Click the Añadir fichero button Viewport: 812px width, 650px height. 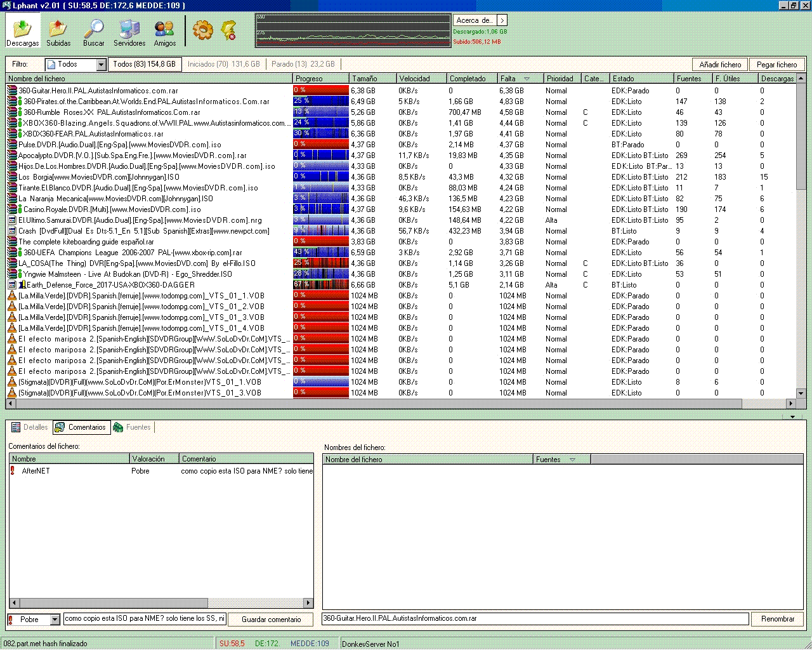tap(720, 65)
